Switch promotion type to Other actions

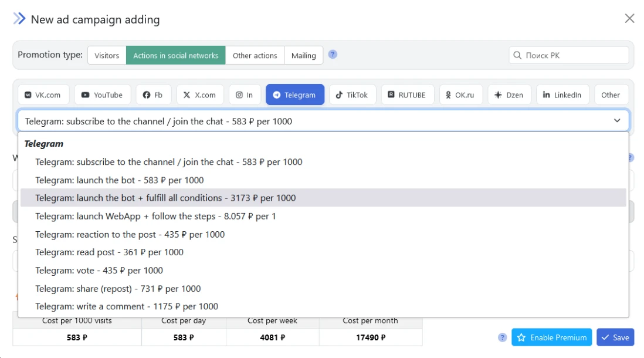coord(255,55)
